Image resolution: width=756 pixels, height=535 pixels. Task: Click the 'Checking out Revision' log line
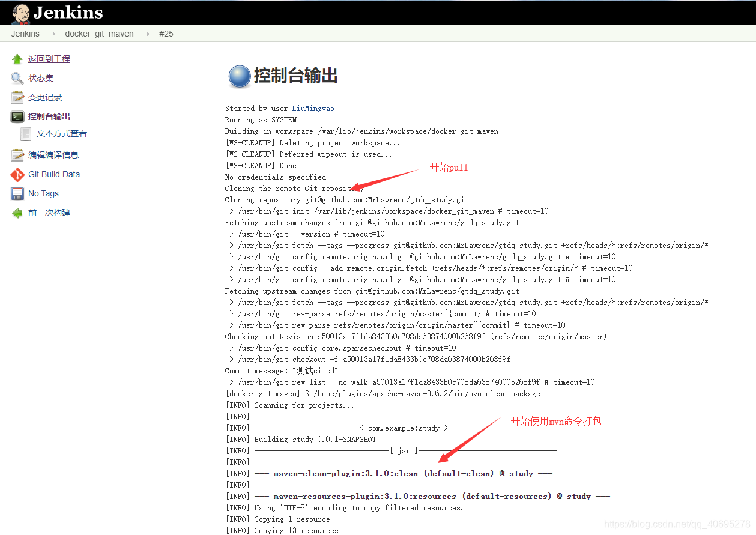[x=416, y=337]
